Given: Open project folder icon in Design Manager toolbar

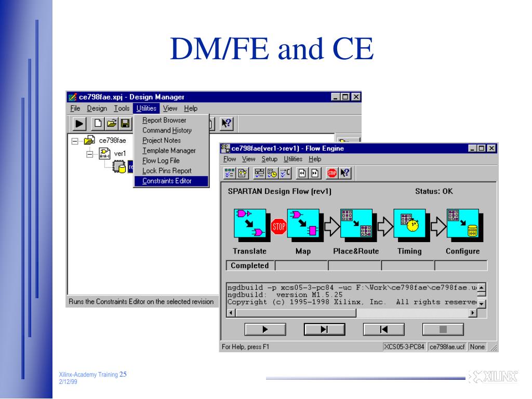Looking at the screenshot, I should point(112,124).
